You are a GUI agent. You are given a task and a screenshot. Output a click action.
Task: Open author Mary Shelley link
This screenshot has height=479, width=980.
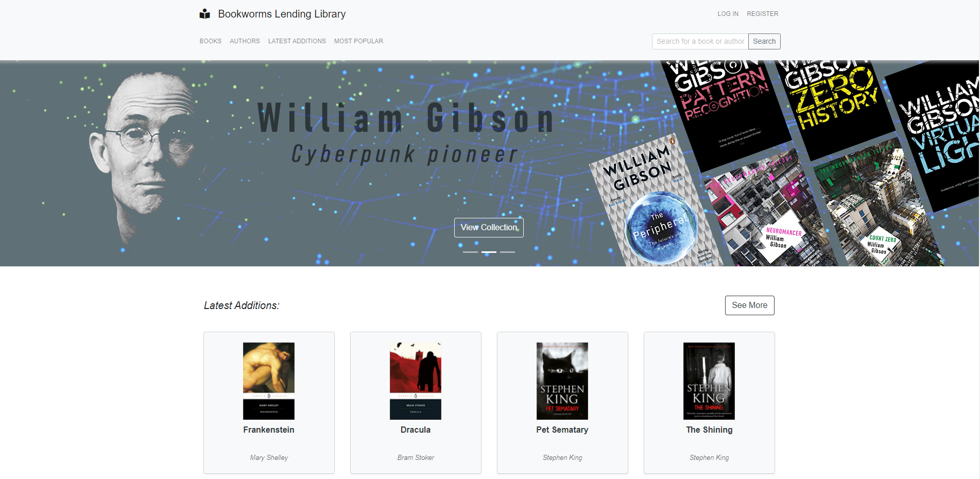[269, 457]
